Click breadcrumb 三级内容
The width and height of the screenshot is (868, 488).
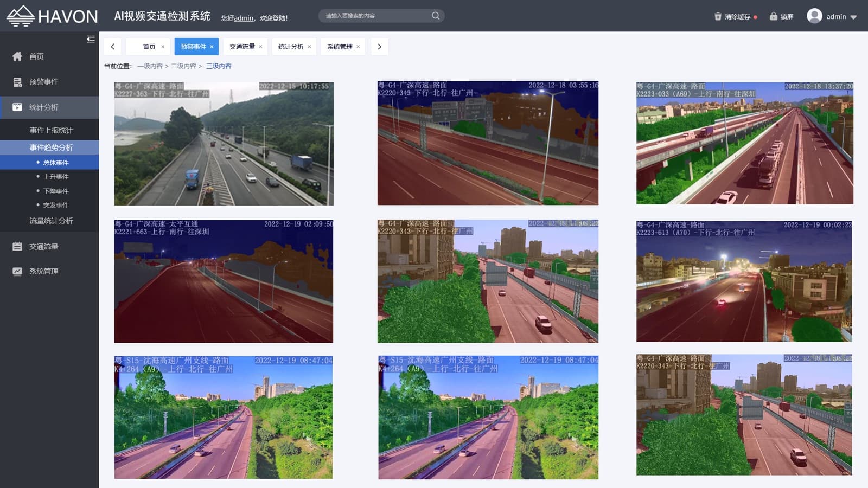219,66
